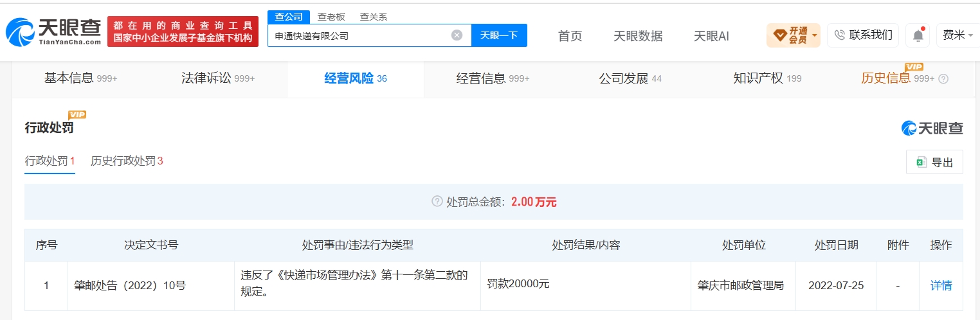Open 天眼AI in top navigation
Image resolution: width=980 pixels, height=320 pixels.
tap(711, 36)
